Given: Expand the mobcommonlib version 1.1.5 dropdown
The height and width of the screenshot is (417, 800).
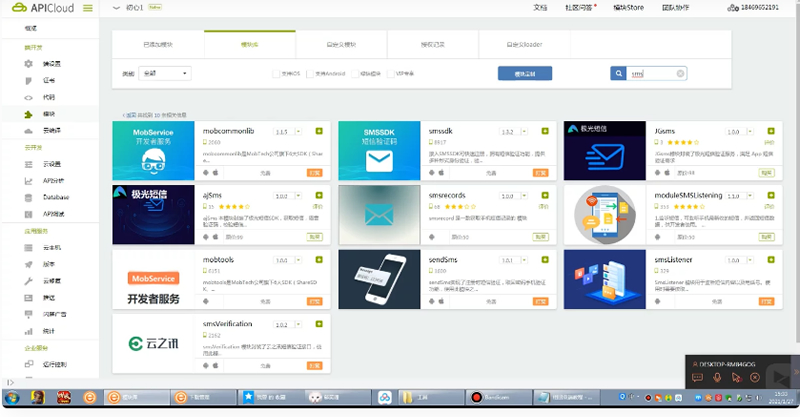Looking at the screenshot, I should (283, 132).
